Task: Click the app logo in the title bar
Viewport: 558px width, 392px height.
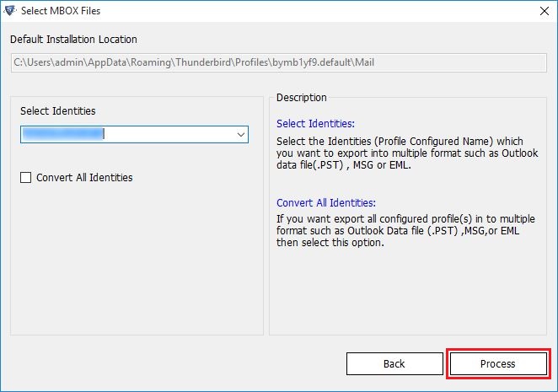Action: click(10, 12)
